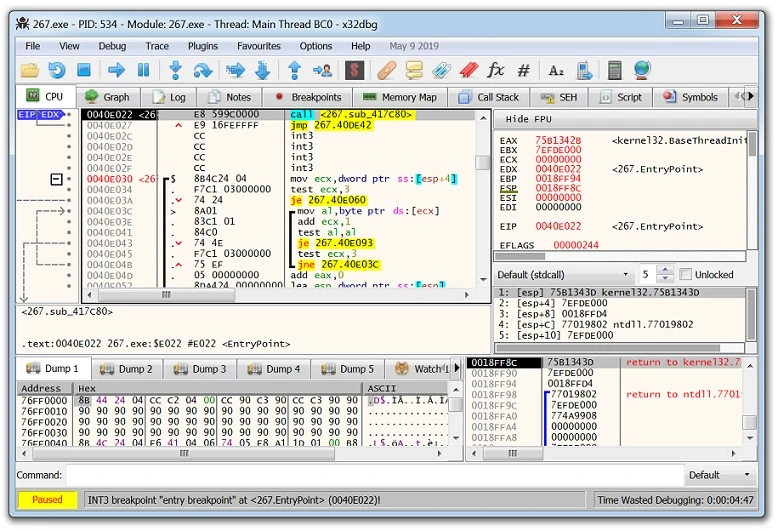Step into with the down-arrow icon

(175, 70)
